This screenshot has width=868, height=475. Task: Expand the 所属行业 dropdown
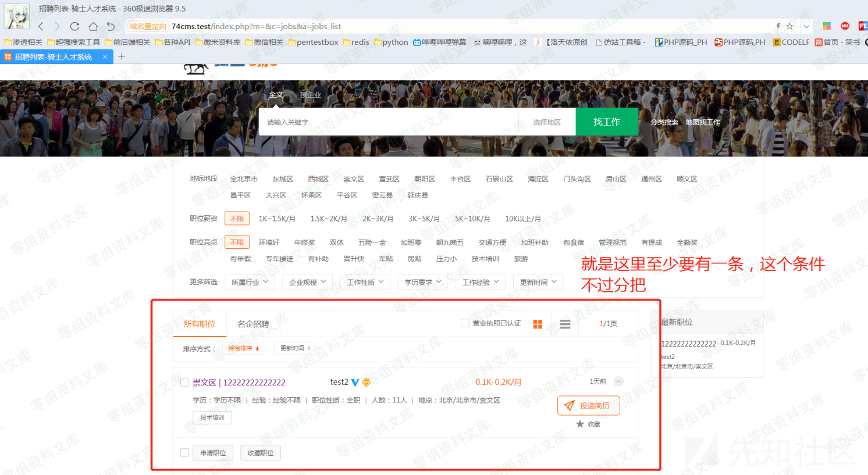click(250, 282)
